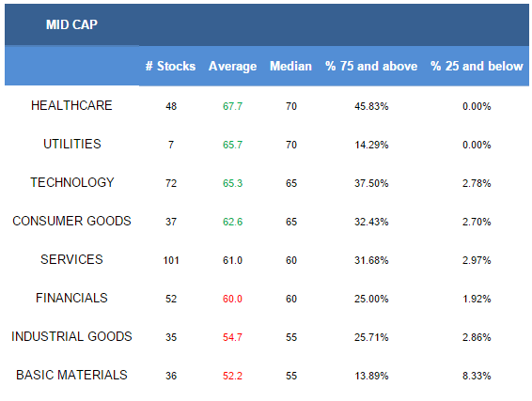
Task: Select Industrial Goods median 55
Action: pos(291,337)
